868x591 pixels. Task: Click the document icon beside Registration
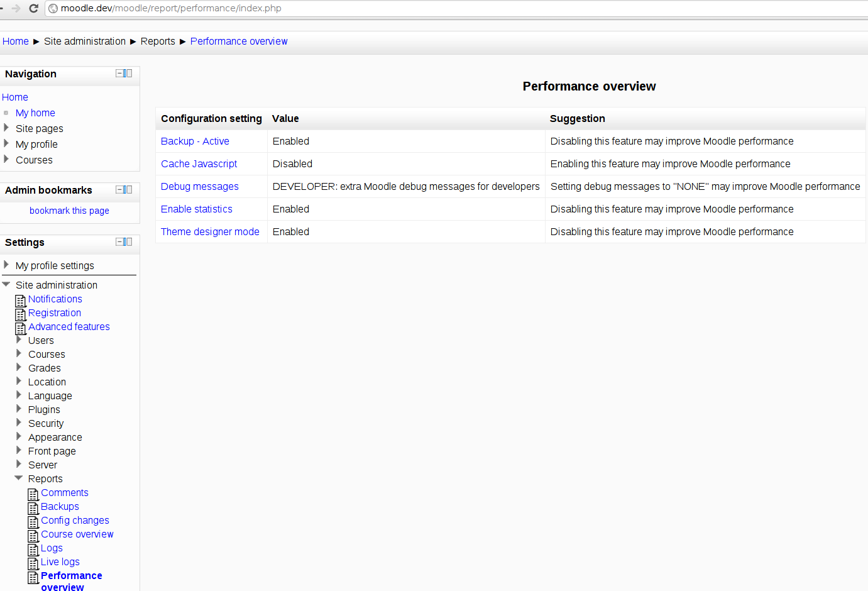pos(21,314)
